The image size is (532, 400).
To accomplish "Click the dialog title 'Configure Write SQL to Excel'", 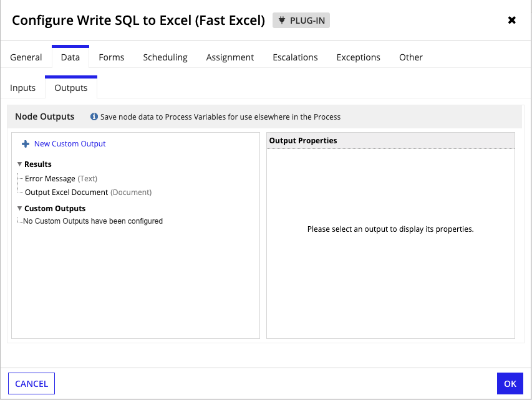I will coord(138,21).
